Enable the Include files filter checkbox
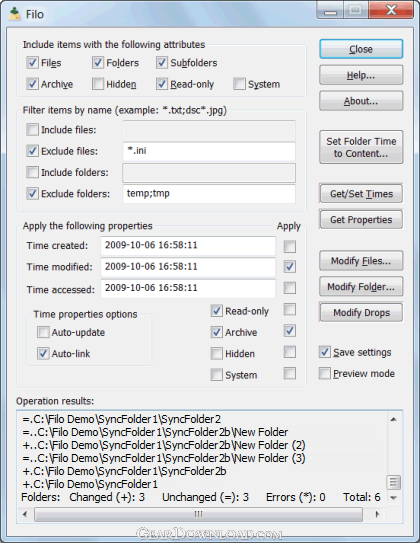Screen dimensions: 420x543 coord(33,130)
